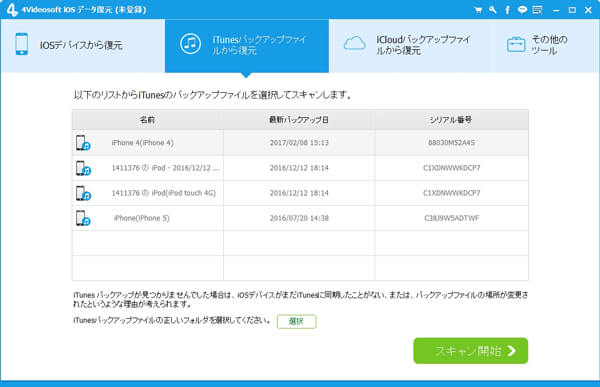Click the cloud icon on iCloud tab
Screen dimensions: 600x387
click(354, 44)
